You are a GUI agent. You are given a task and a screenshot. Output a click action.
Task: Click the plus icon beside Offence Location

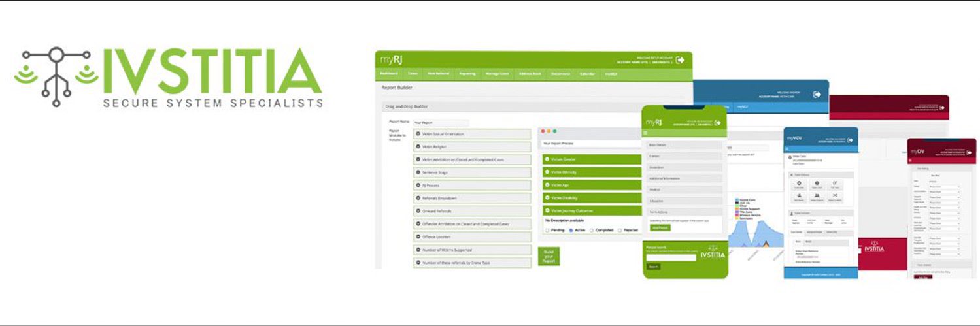[418, 236]
